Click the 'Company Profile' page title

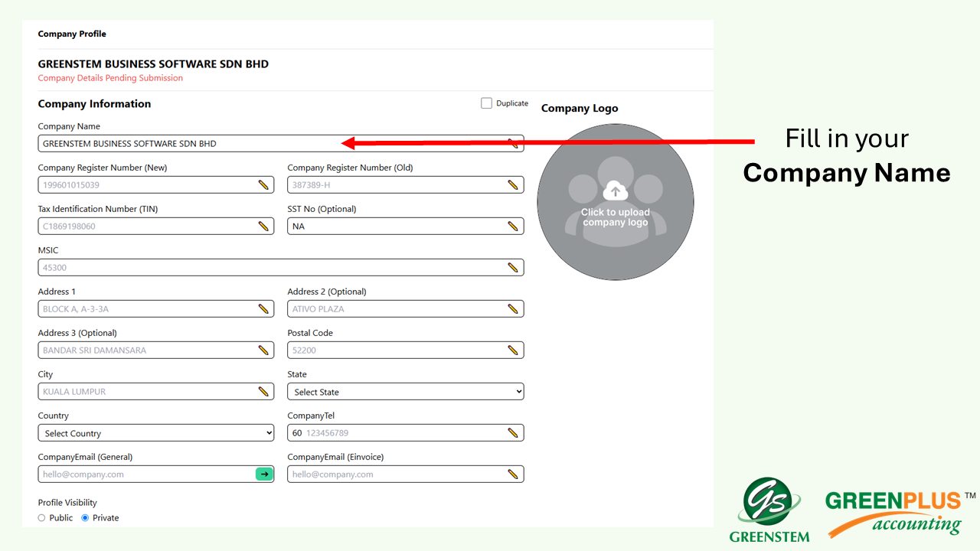point(72,34)
